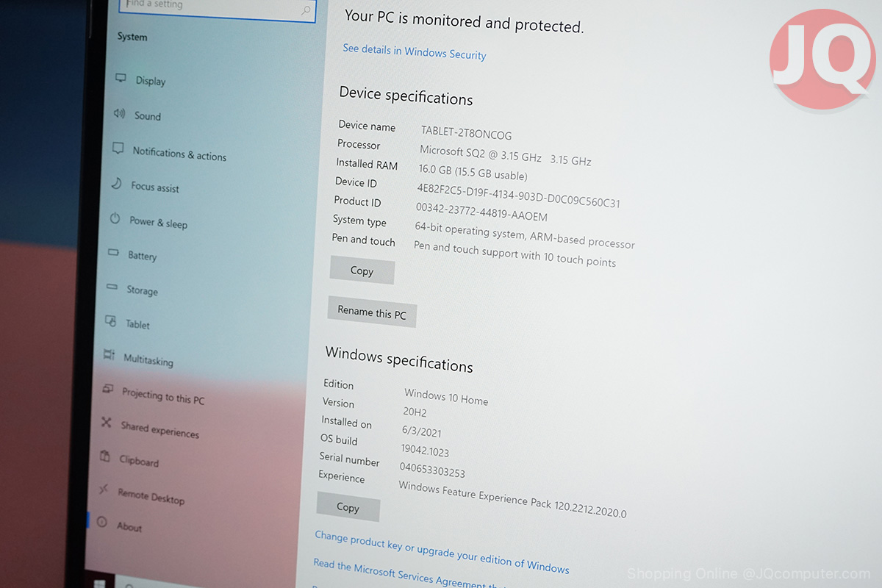Image resolution: width=882 pixels, height=588 pixels.
Task: Click Product ID value 00342-23772-44819-AAOEM
Action: (481, 212)
